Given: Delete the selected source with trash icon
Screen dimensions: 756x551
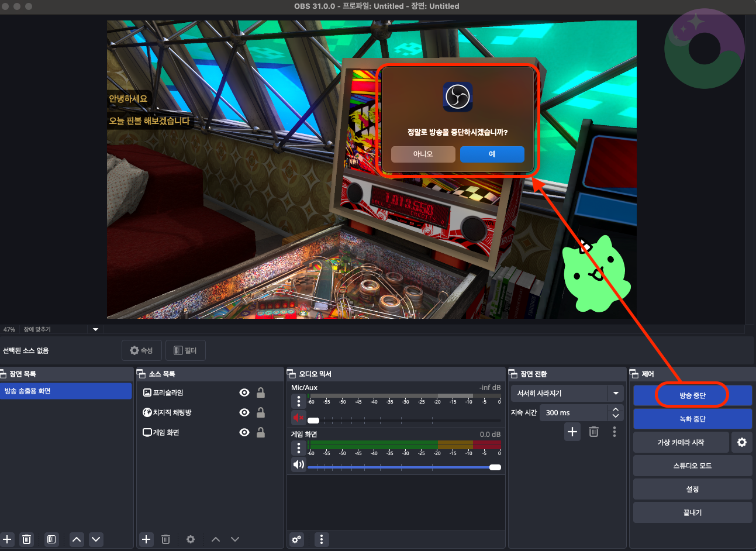Looking at the screenshot, I should point(165,539).
